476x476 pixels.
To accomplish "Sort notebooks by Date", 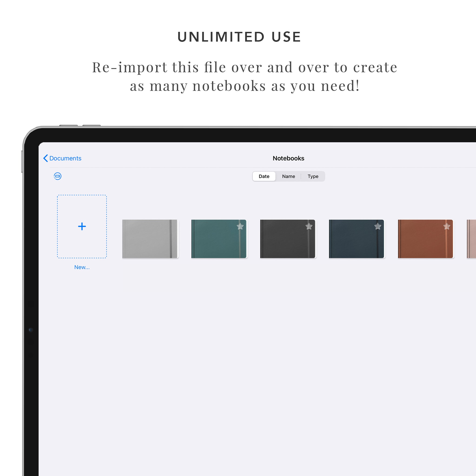I will point(264,176).
